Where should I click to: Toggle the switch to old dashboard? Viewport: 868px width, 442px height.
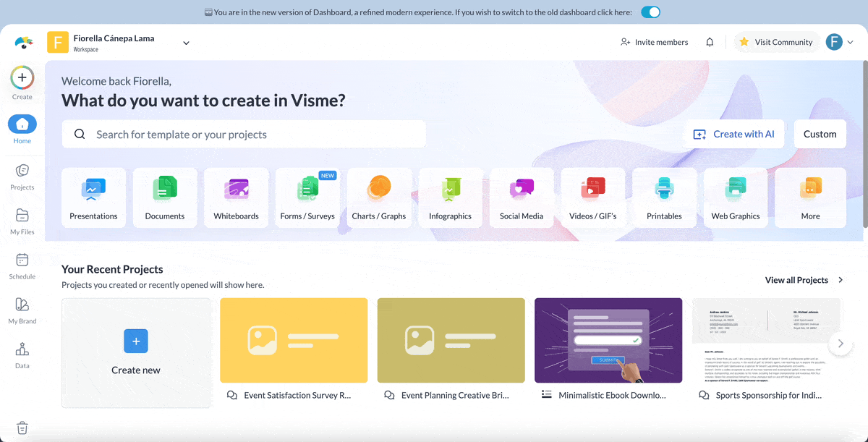click(650, 12)
